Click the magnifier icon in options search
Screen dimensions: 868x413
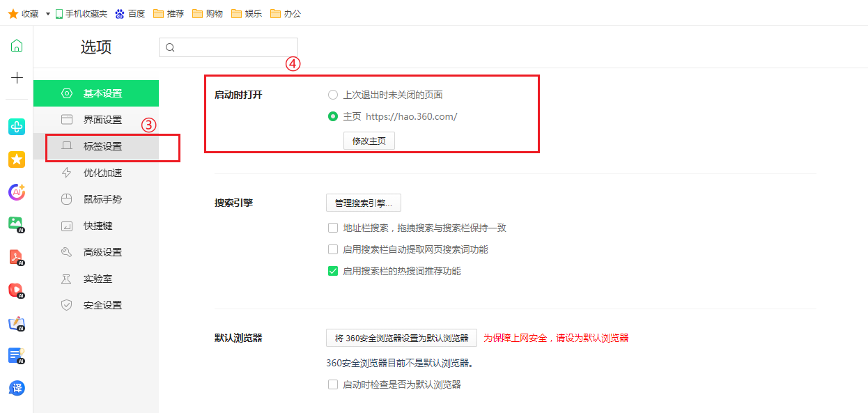170,47
